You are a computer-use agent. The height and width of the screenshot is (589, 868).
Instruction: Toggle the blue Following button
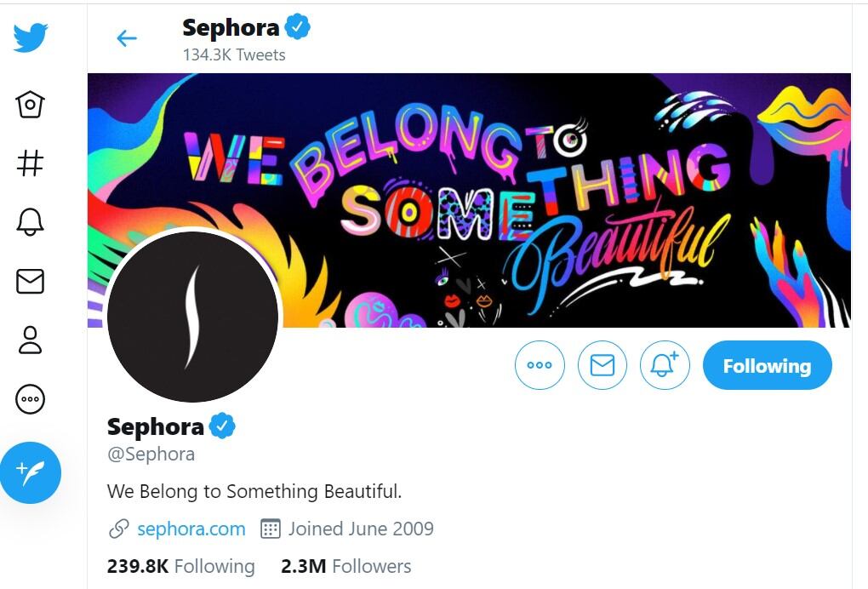tap(767, 365)
